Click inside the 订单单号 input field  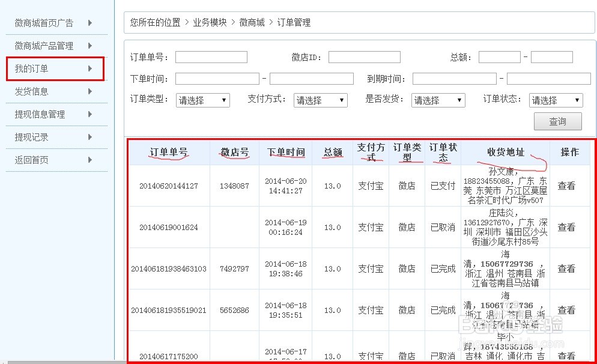211,57
